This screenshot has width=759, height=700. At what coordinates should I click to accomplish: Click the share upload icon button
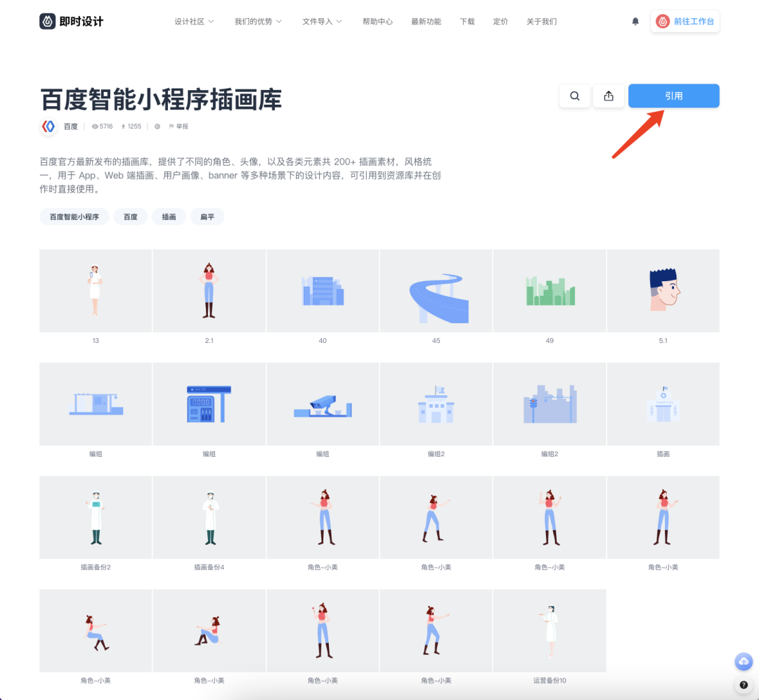coord(609,96)
